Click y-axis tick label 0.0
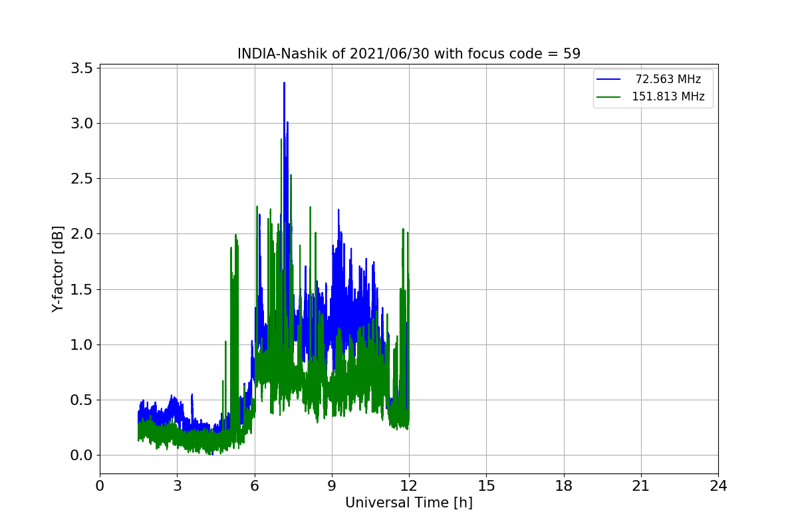 click(x=82, y=456)
